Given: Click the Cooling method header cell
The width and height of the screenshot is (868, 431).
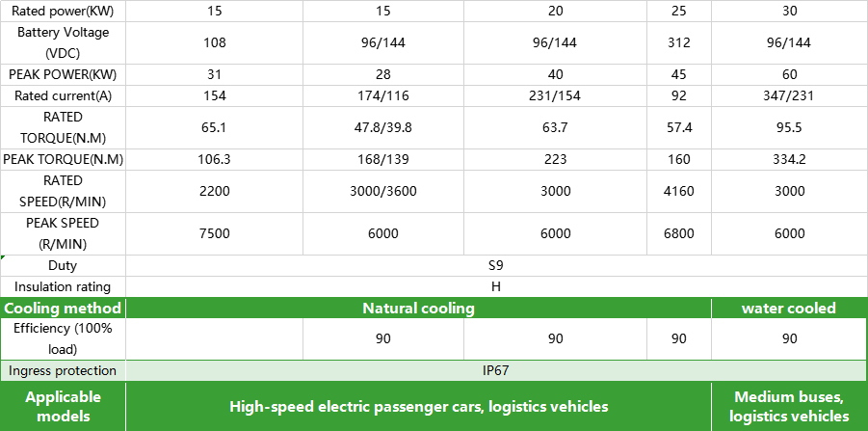Looking at the screenshot, I should point(63,309).
